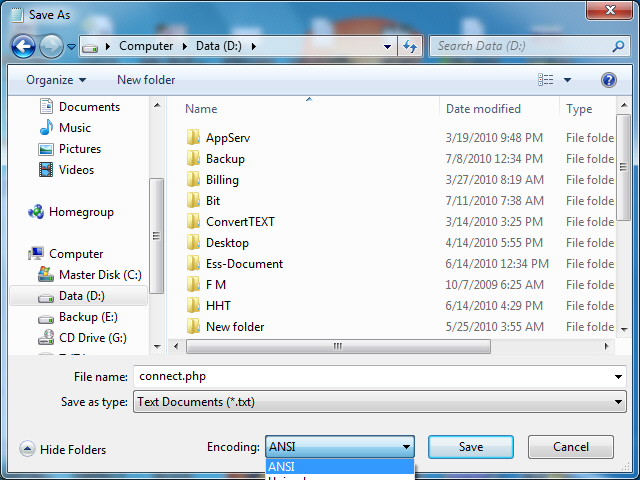Click the Cancel button
Viewport: 640px width, 480px height.
tap(571, 447)
